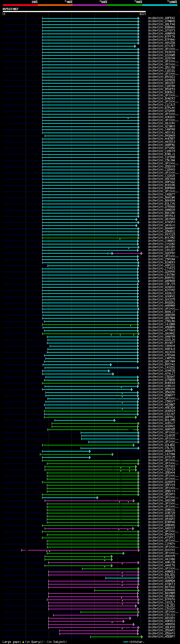Select the UniRef100_Q6FMI2 label

pyautogui.click(x=161, y=417)
